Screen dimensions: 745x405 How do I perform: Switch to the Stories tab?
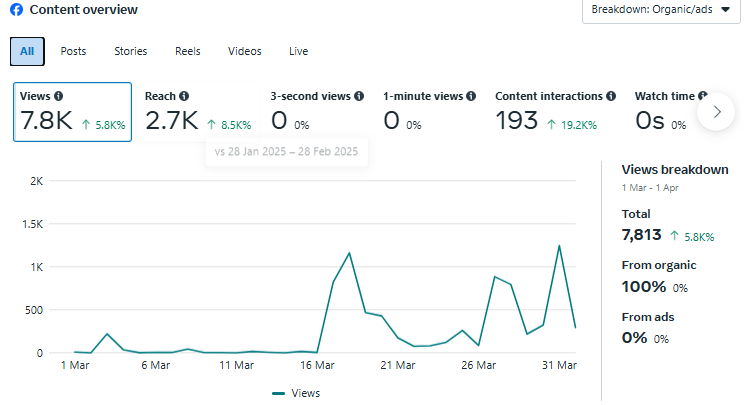130,51
